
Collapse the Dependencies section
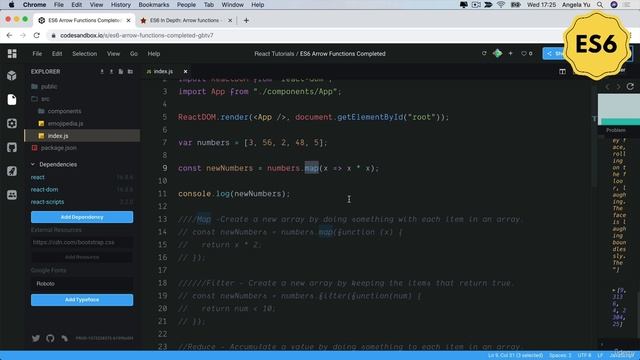click(54, 164)
